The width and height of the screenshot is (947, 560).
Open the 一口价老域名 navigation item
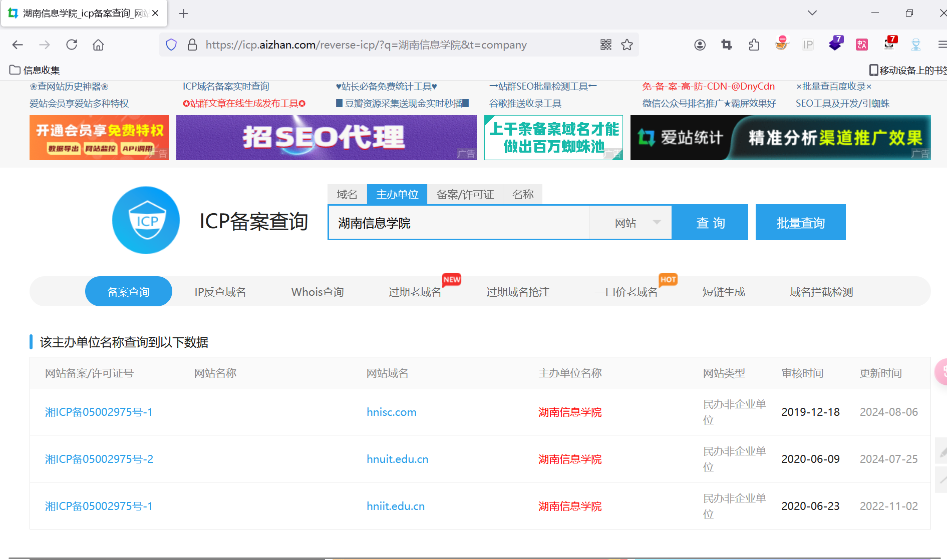tap(626, 292)
